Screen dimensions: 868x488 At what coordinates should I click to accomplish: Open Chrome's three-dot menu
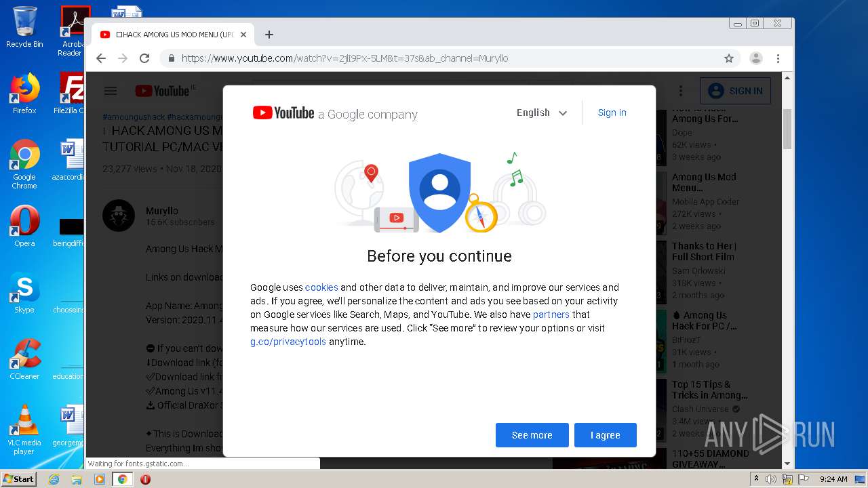pyautogui.click(x=778, y=58)
